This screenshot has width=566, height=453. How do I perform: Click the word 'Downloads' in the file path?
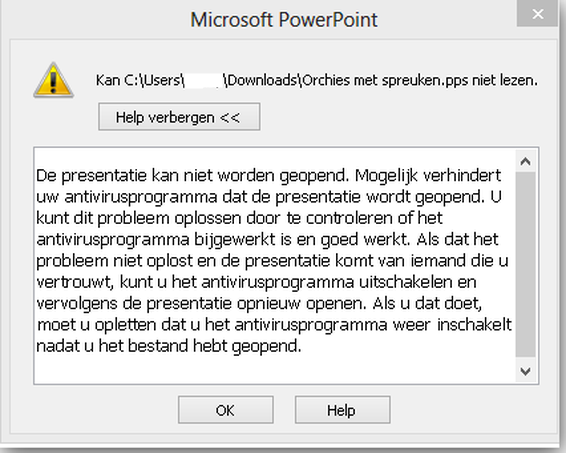[x=262, y=80]
